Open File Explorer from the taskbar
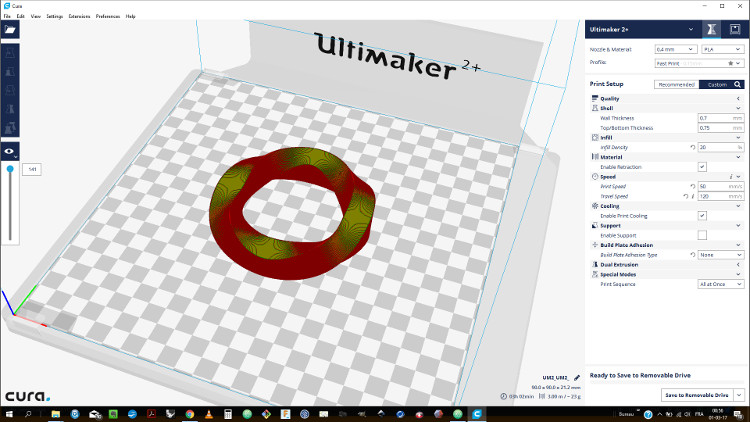 coord(55,414)
